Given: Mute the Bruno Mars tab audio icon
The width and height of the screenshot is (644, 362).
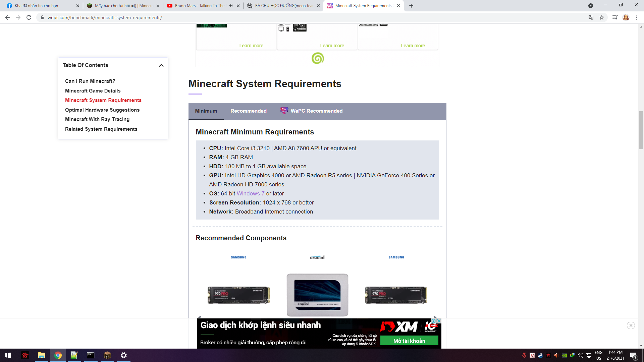Looking at the screenshot, I should click(x=231, y=6).
